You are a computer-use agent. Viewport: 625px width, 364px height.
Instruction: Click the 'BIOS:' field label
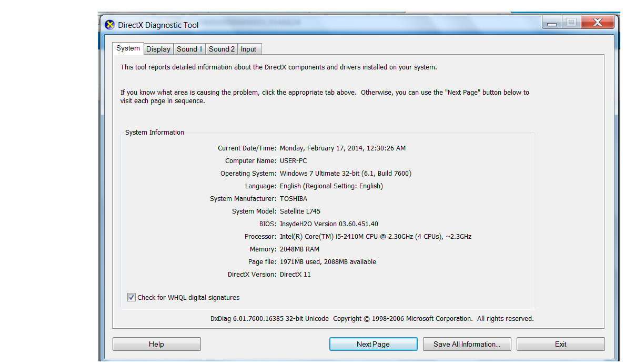pos(268,224)
